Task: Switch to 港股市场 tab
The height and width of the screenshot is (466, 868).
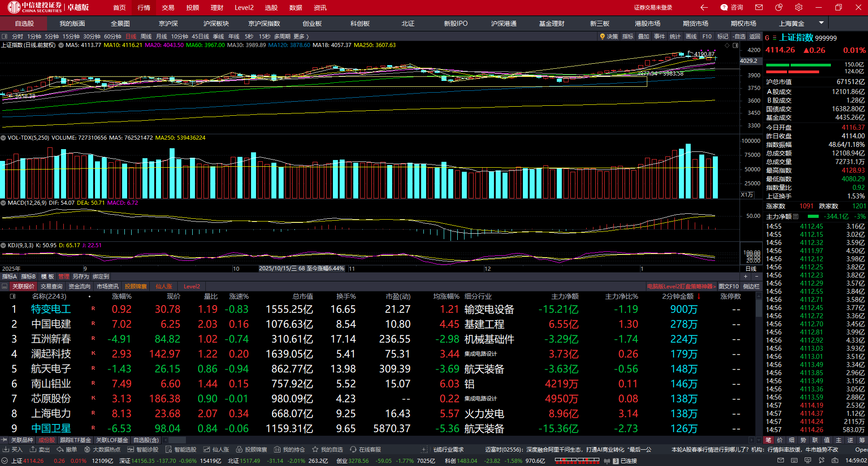Action: click(648, 24)
